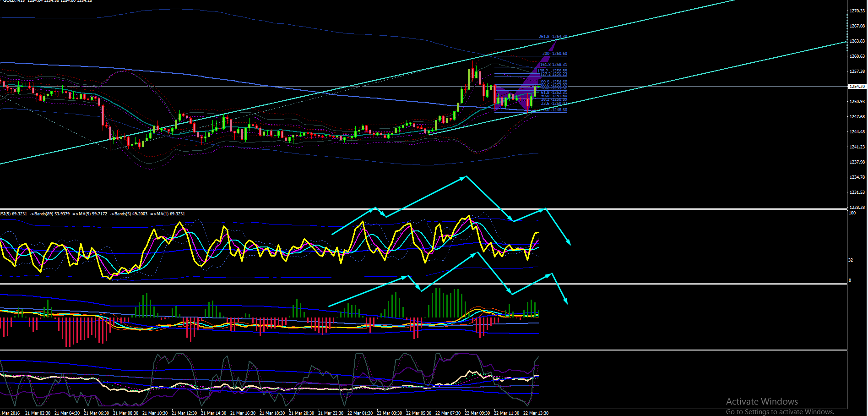Click the 22 Mar 09:30 time label

[477, 413]
